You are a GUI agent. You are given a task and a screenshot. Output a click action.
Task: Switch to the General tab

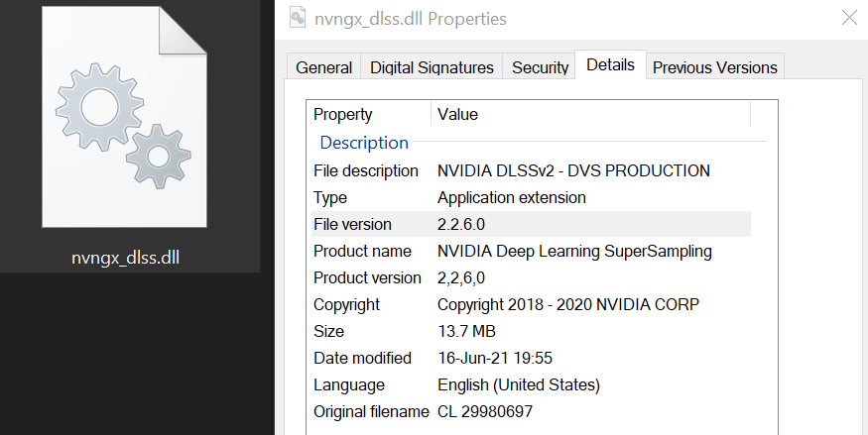[323, 67]
